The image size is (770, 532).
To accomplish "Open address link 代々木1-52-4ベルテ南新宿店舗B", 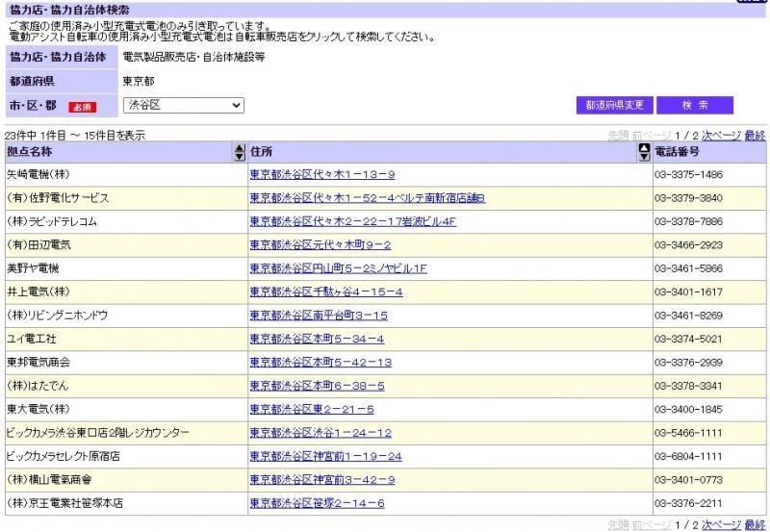I will (x=368, y=198).
